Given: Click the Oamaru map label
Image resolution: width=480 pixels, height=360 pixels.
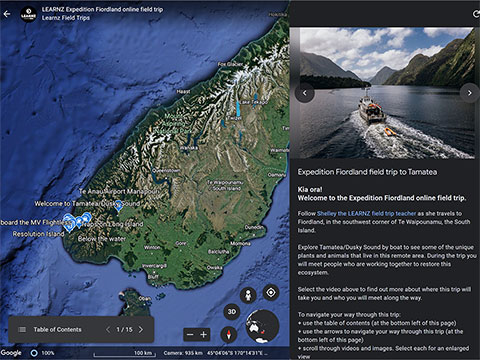Looking at the screenshot, I should 277,175.
